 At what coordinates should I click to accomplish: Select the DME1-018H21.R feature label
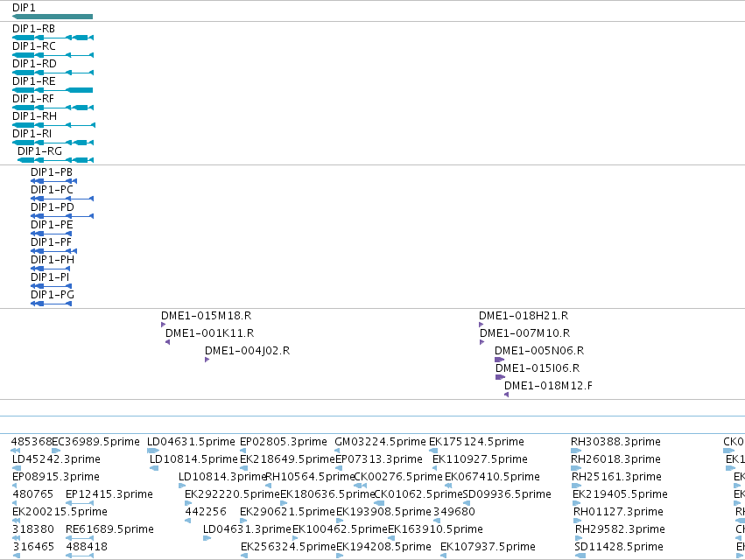tap(524, 316)
